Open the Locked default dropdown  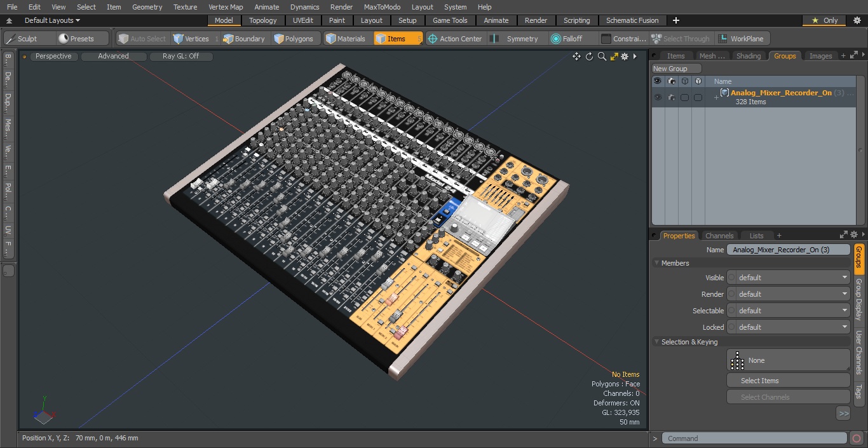(x=789, y=327)
